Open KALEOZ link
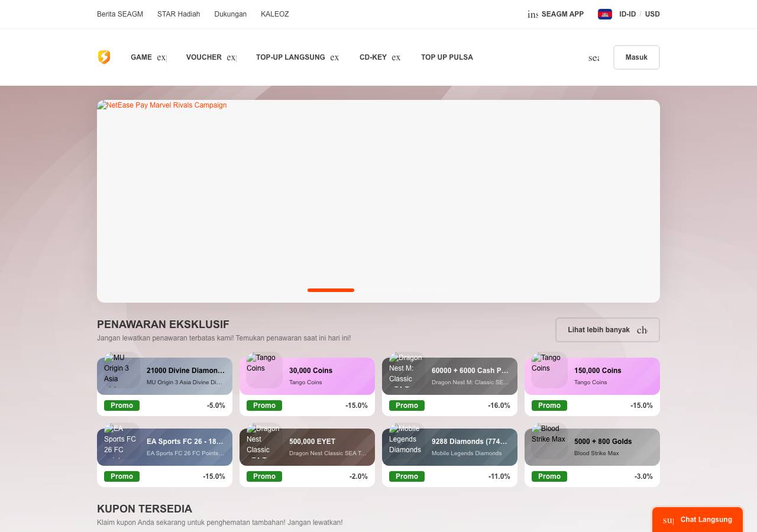This screenshot has height=532, width=757. (x=275, y=14)
